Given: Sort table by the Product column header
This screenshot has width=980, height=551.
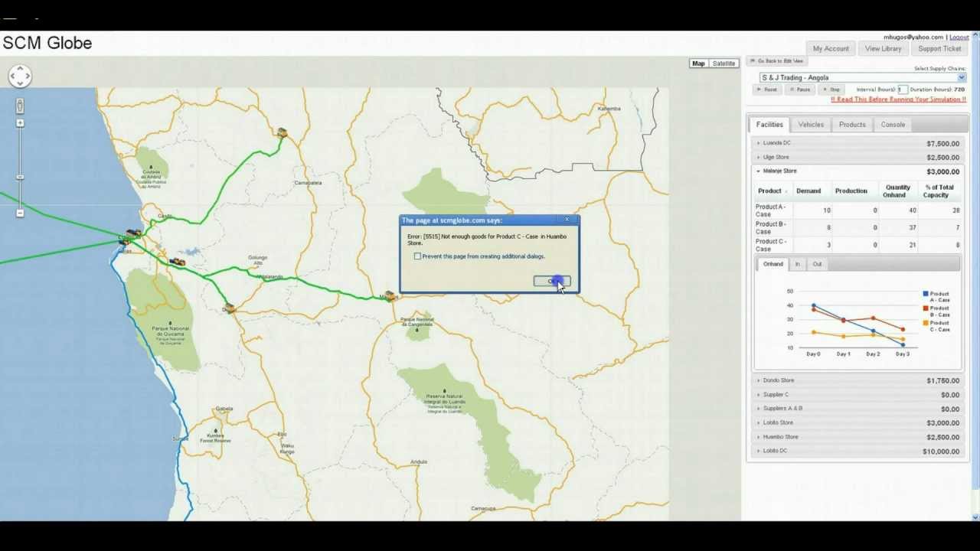Looking at the screenshot, I should pos(773,191).
